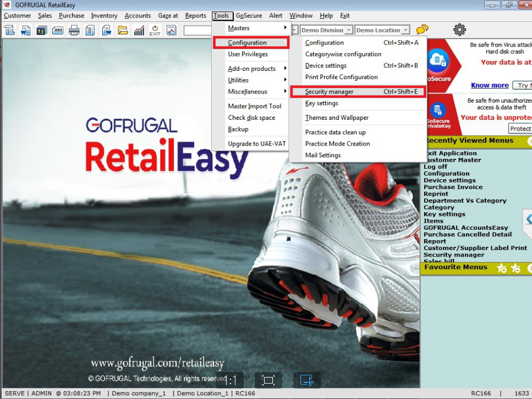This screenshot has width=532, height=399.
Task: Open the Gaze at menu
Action: pos(168,15)
